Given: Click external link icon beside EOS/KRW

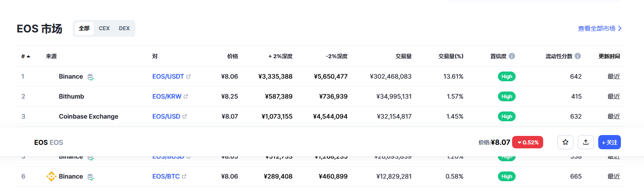Looking at the screenshot, I should [x=186, y=96].
